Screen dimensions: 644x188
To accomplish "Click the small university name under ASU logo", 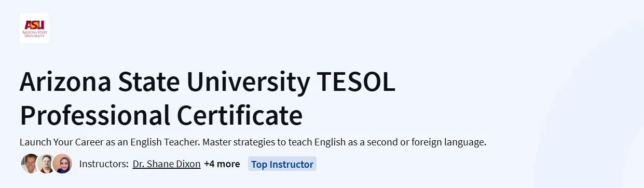I will [x=34, y=35].
